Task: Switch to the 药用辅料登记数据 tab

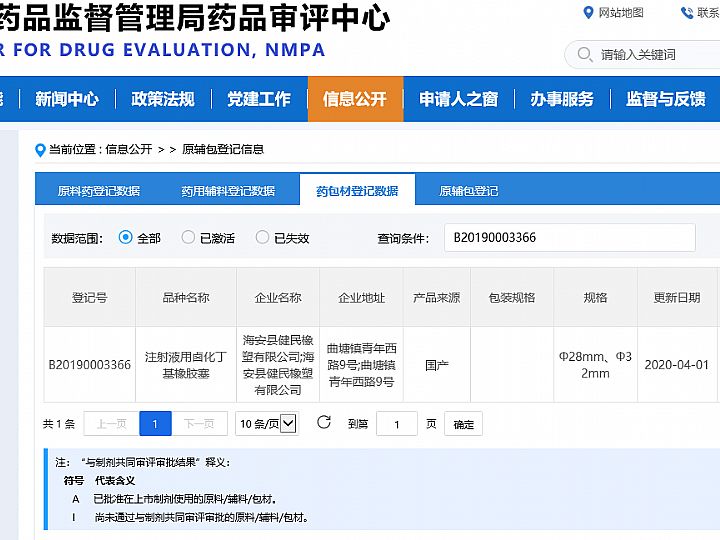Action: (228, 191)
